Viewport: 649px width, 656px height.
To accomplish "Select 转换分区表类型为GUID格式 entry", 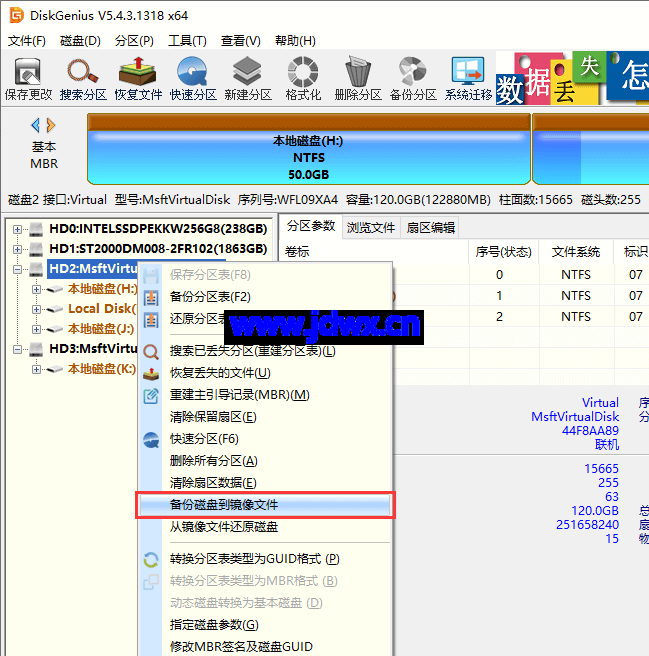I will (265, 559).
